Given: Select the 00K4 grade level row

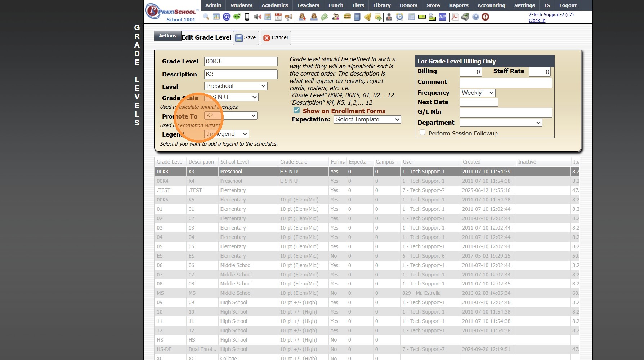Looking at the screenshot, I should [x=367, y=181].
